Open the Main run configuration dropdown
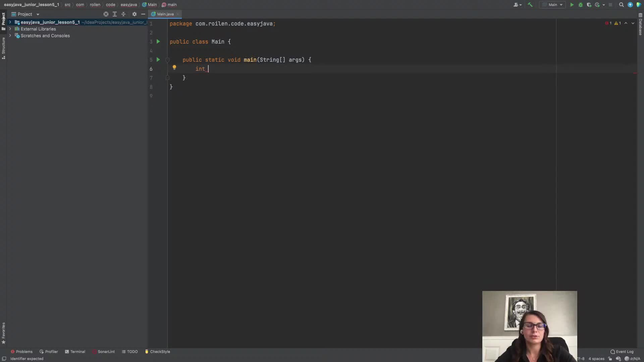The width and height of the screenshot is (644, 362). pyautogui.click(x=552, y=5)
